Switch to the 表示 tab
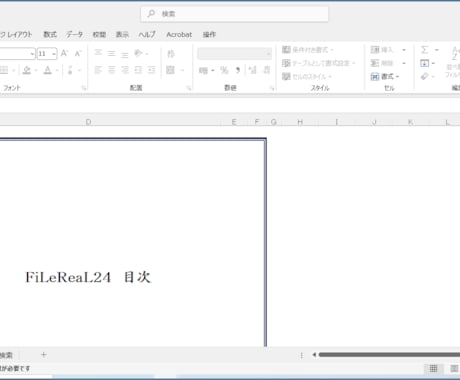The height and width of the screenshot is (380, 460). 122,34
